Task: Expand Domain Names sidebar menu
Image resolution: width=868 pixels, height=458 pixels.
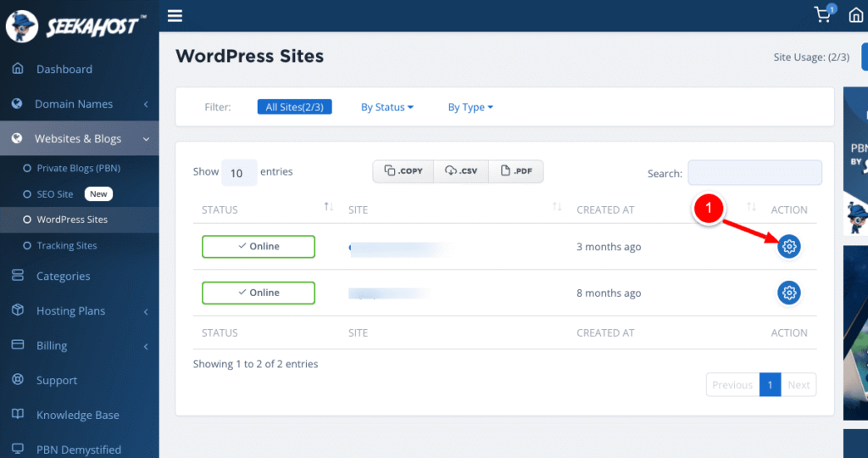Action: tap(80, 103)
